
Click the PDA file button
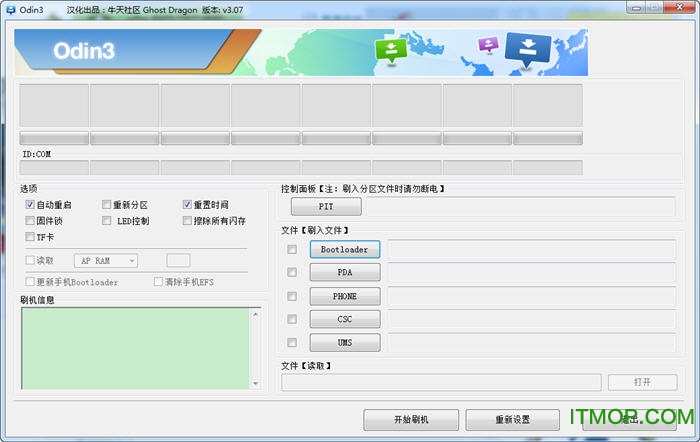pyautogui.click(x=345, y=272)
